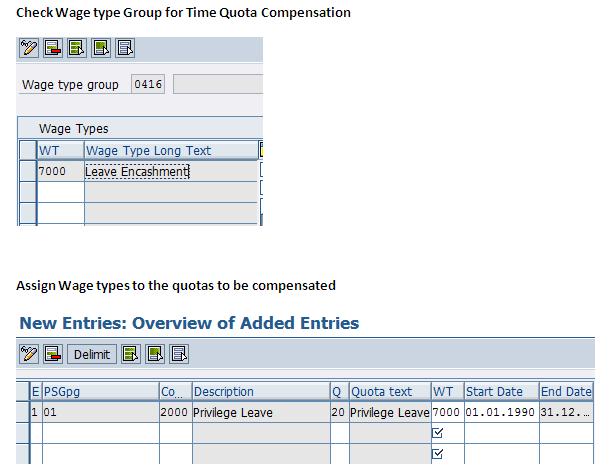Click the change/display pencil icon in the wage type group toolbar
Screen dimensions: 614x476
click(x=29, y=48)
